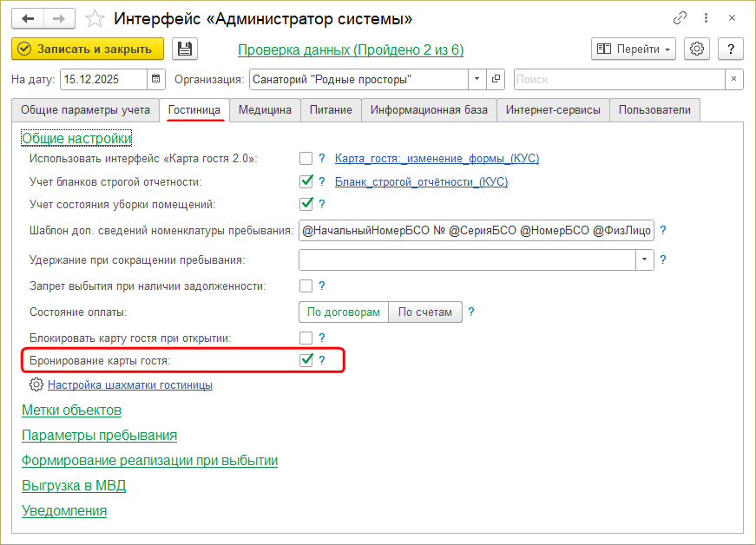Image resolution: width=756 pixels, height=545 pixels.
Task: Close the Интерфейс «Администратор системы» window
Action: [x=732, y=18]
